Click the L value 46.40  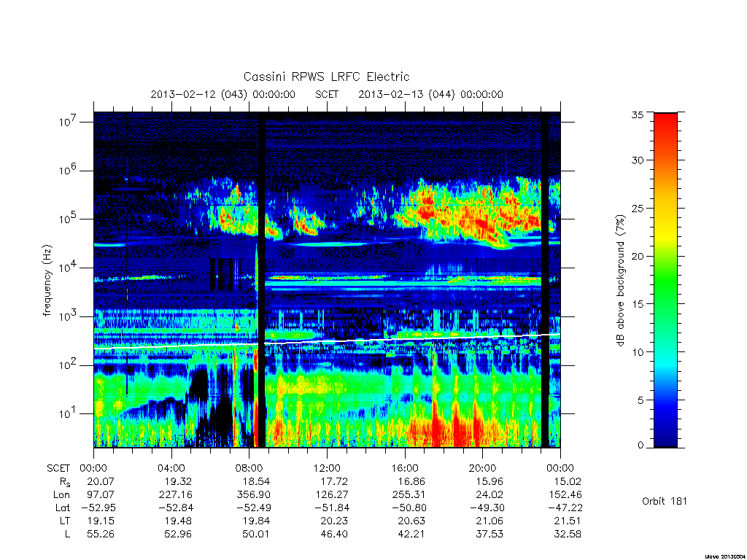click(x=334, y=534)
